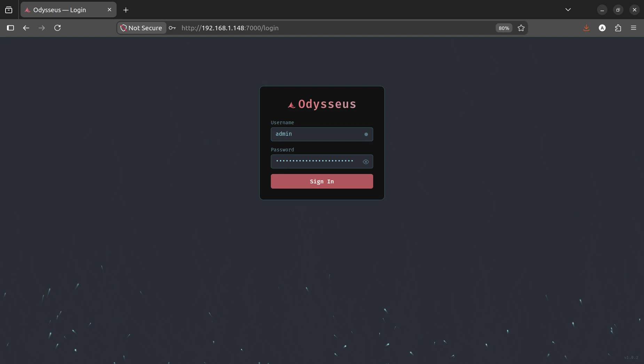Reload the current page
The image size is (644, 364).
[58, 28]
